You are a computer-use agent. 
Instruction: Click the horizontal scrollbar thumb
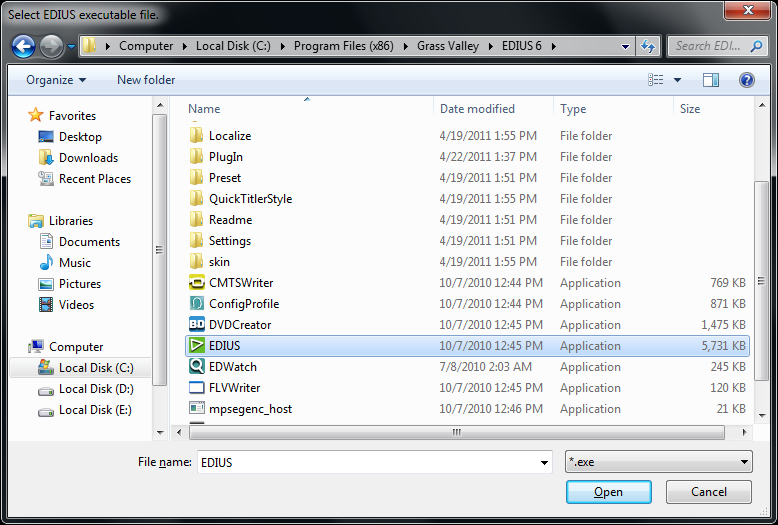[x=456, y=432]
